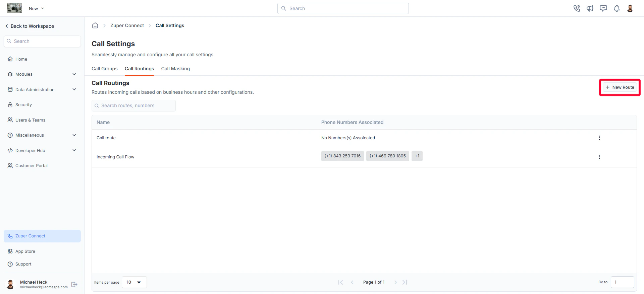Screen dimensions: 644x294
Task: Open the notifications bell
Action: tap(617, 8)
